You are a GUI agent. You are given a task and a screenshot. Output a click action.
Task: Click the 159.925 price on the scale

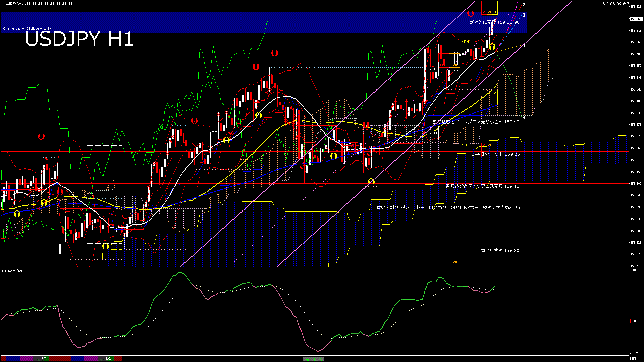tap(636, 7)
